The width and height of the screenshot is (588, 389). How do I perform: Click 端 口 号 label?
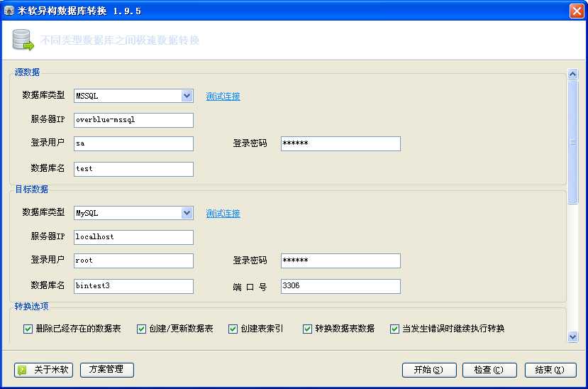tap(250, 287)
